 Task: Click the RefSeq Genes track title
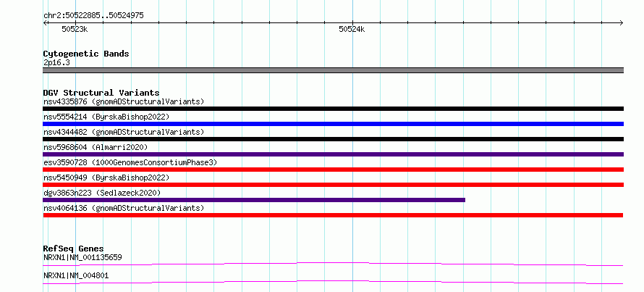coord(73,249)
